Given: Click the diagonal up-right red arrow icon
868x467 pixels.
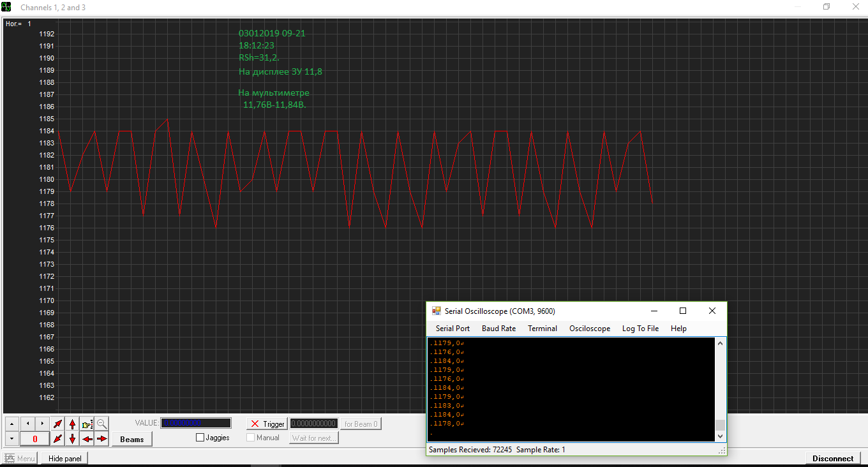Looking at the screenshot, I should (x=58, y=424).
